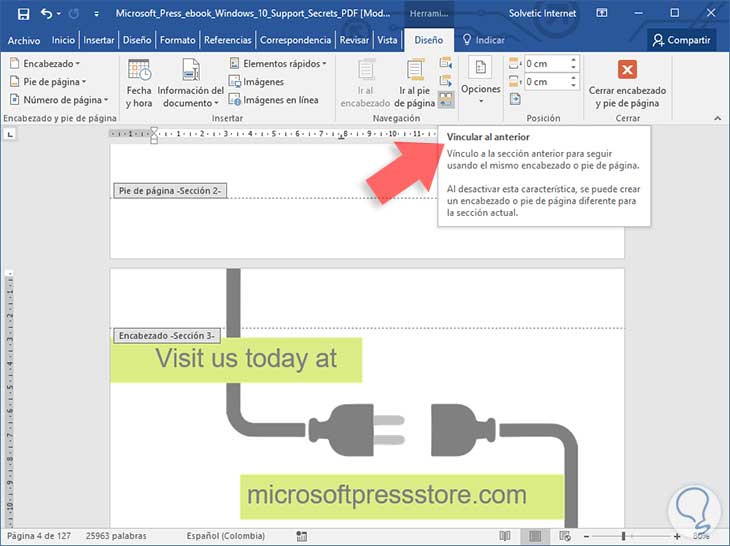Switch to Web Layout view icon
This screenshot has height=546, width=730.
(565, 536)
